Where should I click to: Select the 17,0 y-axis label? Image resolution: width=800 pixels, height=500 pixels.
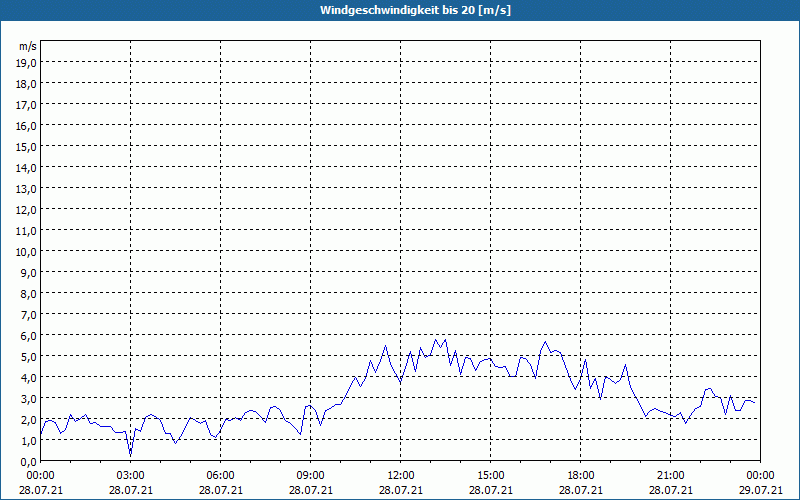click(27, 105)
